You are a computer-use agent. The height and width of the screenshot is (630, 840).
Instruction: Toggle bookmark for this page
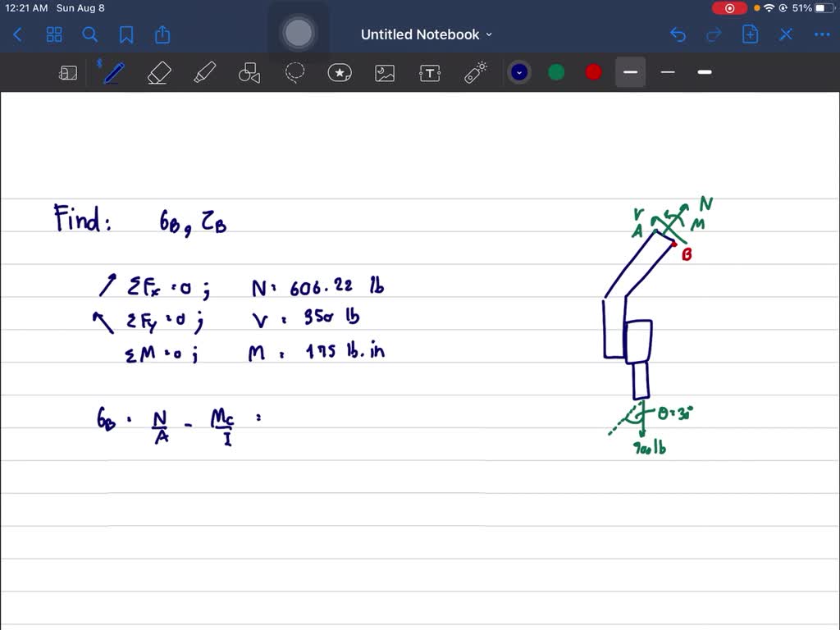pos(126,34)
